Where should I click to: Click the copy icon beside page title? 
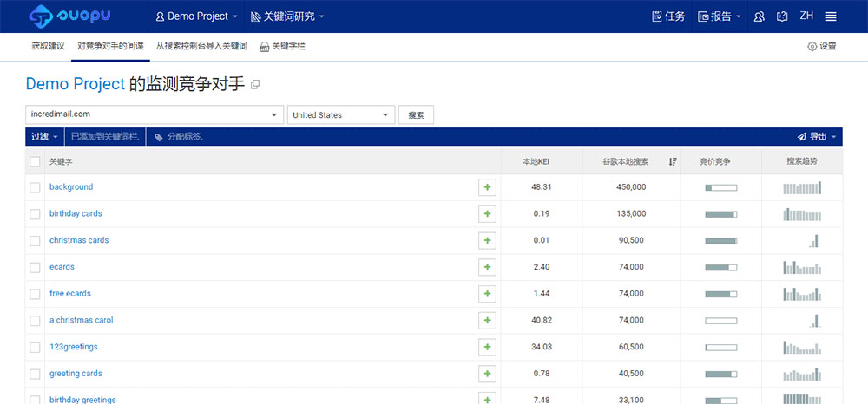click(x=255, y=85)
